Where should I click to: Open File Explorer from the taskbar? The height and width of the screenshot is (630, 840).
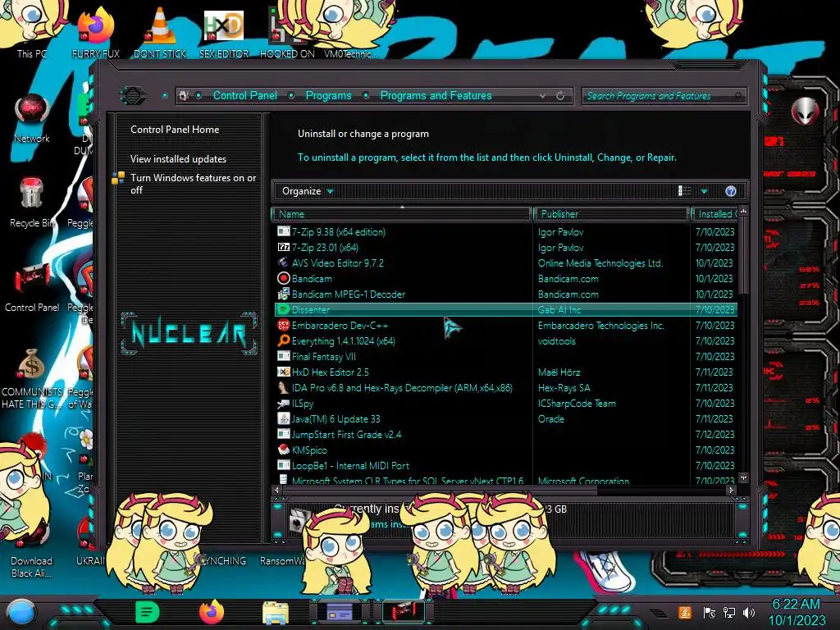(276, 612)
